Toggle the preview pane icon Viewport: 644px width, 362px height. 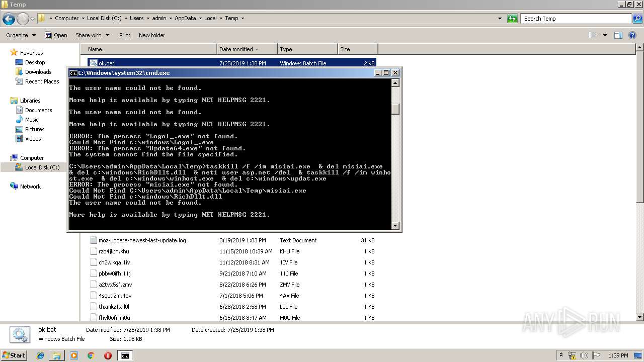coord(618,35)
